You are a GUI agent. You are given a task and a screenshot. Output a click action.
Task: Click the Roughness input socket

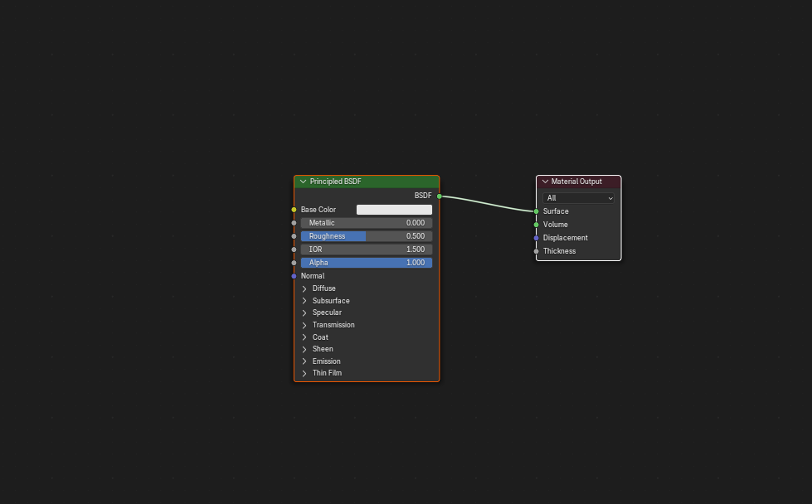(294, 236)
